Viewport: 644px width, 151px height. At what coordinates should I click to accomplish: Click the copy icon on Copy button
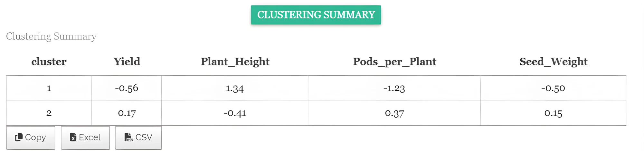[x=19, y=137]
